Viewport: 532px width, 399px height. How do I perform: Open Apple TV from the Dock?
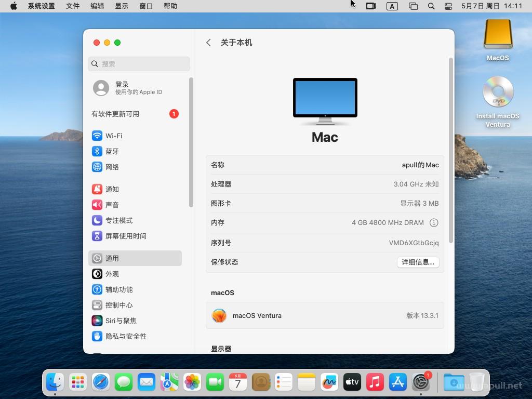pyautogui.click(x=352, y=382)
